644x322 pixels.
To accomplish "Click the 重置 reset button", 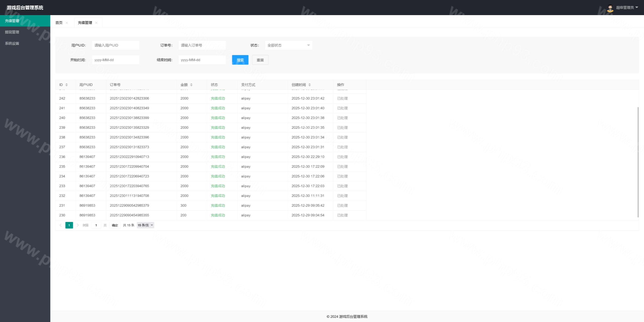I will (260, 60).
